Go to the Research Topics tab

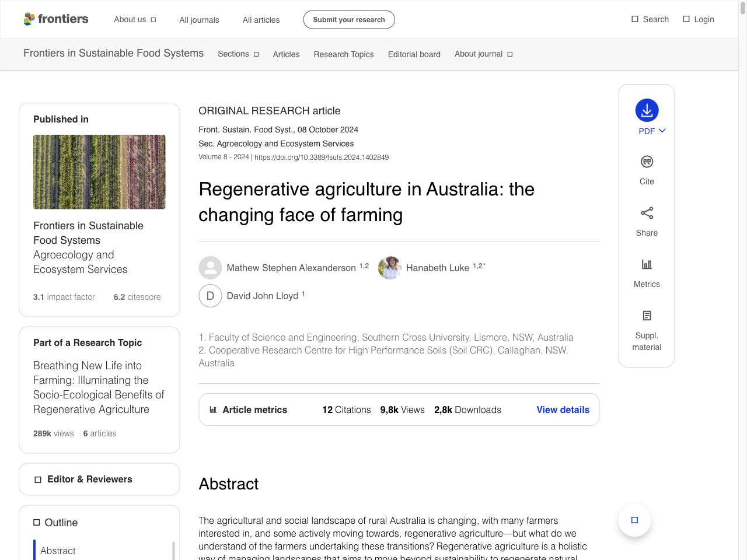coord(344,54)
